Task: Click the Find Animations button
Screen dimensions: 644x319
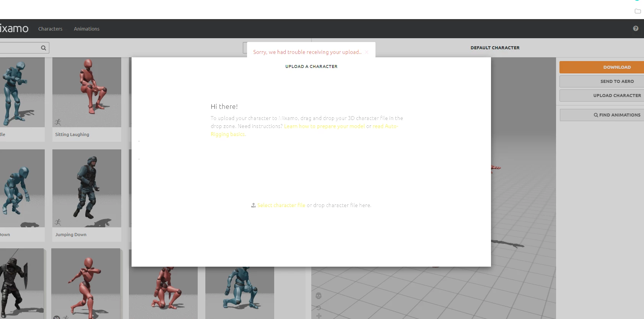Action: [602, 115]
